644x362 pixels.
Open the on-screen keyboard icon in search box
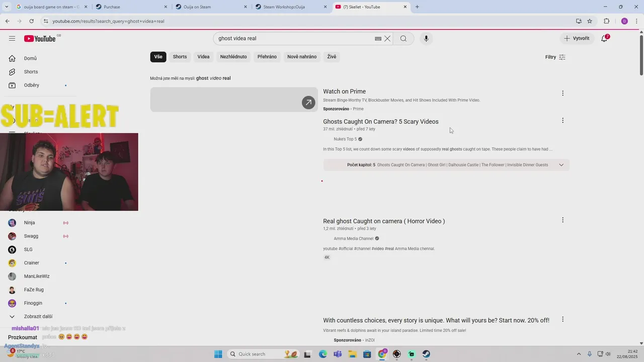(378, 39)
